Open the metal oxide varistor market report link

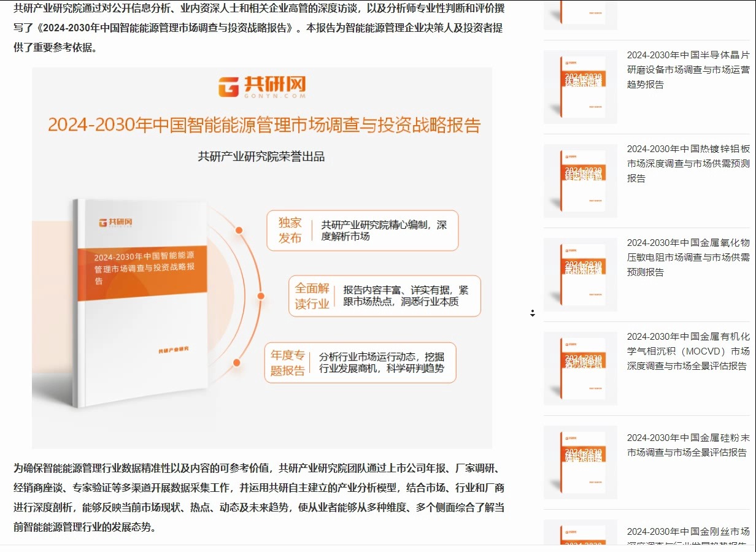point(688,258)
